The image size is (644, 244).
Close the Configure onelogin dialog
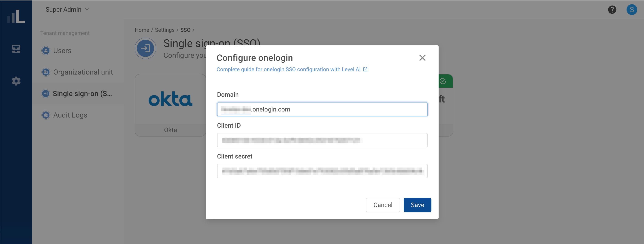coord(422,58)
